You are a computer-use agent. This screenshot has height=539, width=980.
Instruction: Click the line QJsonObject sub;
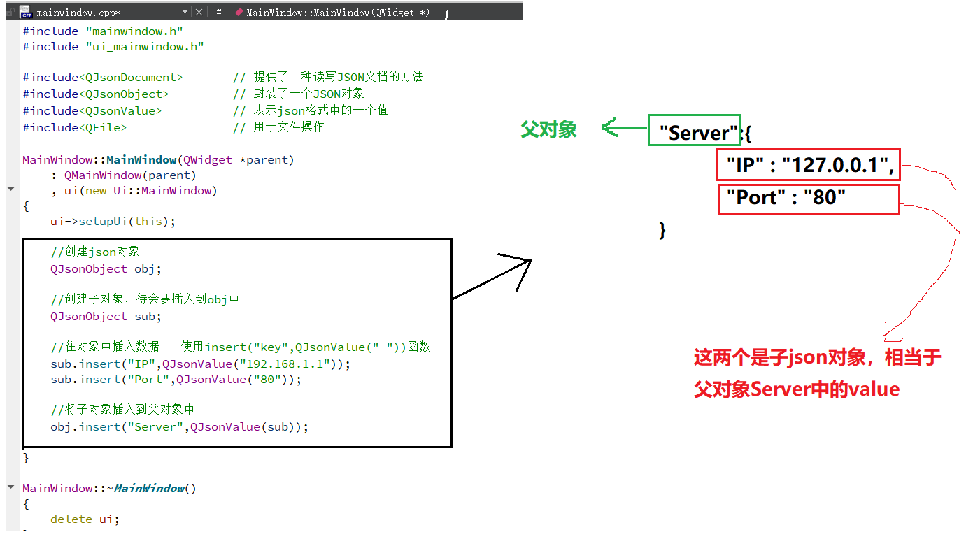[x=106, y=316]
